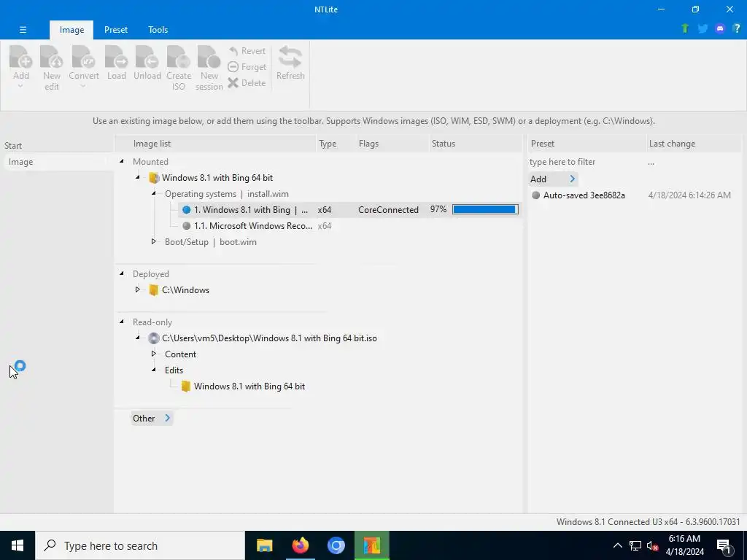Click the Windows Start button
This screenshot has height=560, width=747.
(18, 545)
